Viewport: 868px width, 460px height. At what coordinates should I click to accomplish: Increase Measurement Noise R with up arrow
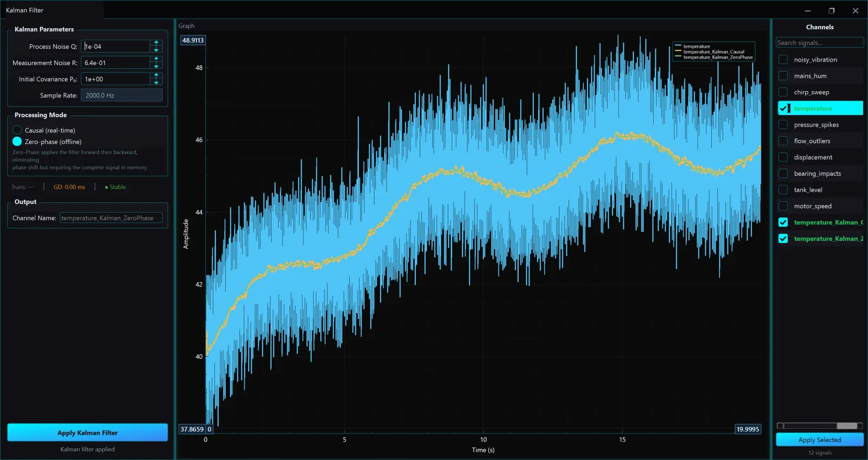tap(156, 59)
